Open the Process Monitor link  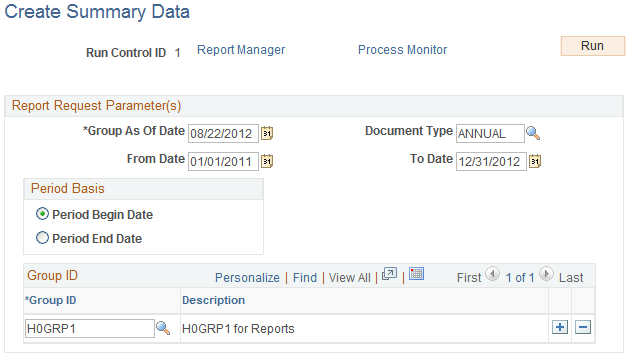pos(402,50)
